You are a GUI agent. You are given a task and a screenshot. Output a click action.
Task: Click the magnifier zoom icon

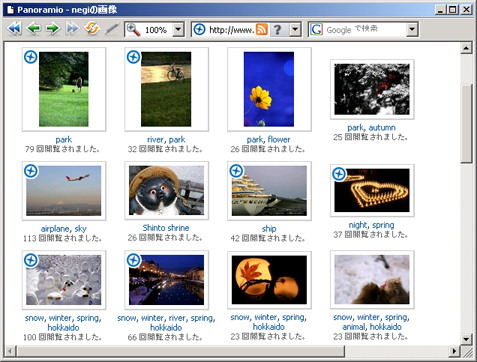tap(133, 30)
